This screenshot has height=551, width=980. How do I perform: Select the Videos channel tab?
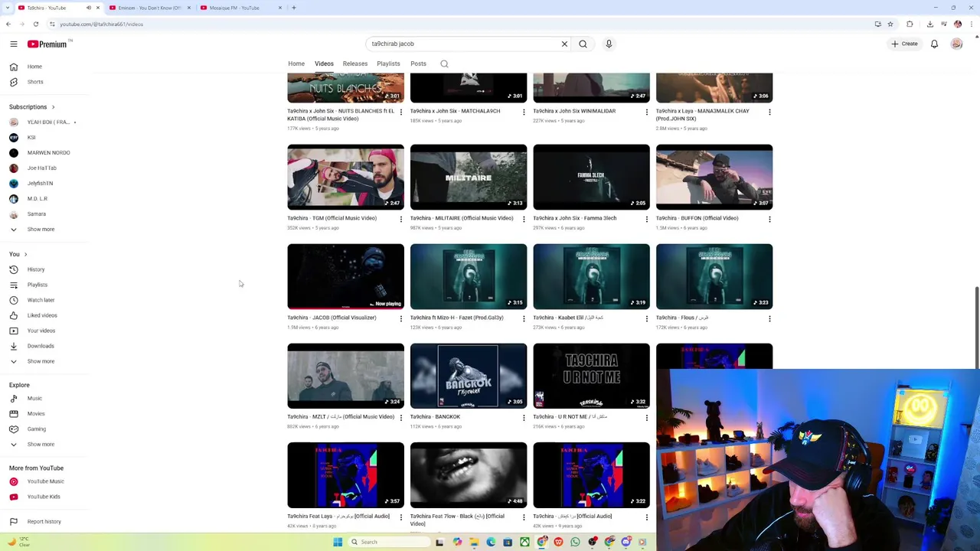(324, 64)
